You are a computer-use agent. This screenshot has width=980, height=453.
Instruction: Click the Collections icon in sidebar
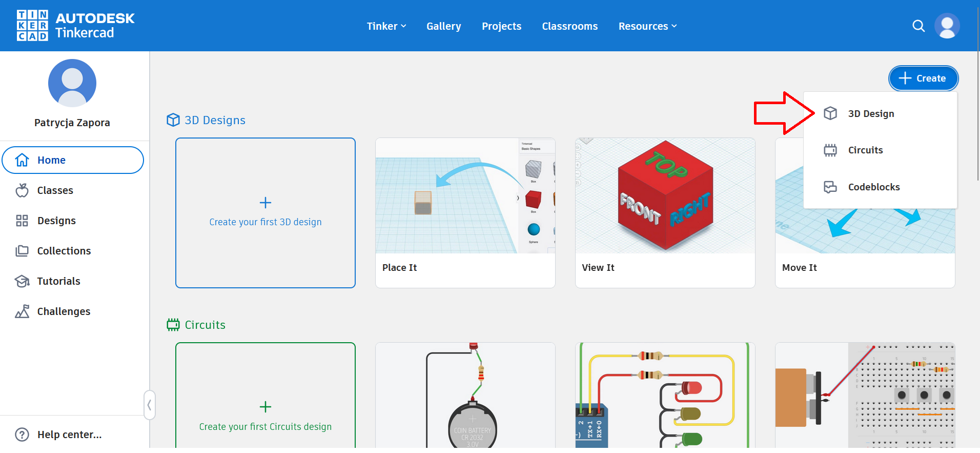click(22, 251)
